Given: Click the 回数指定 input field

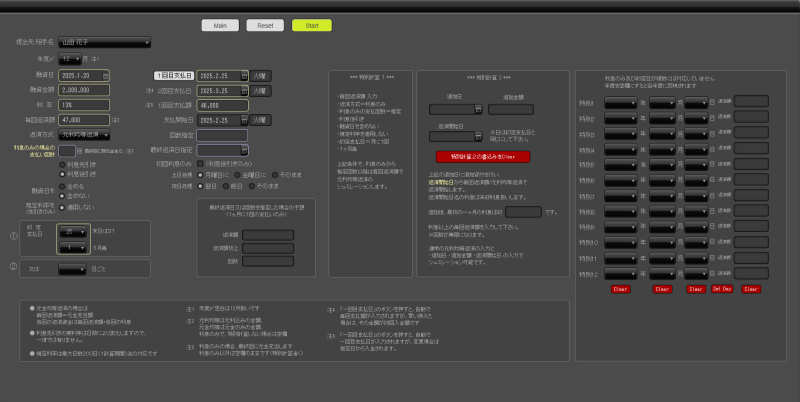Looking at the screenshot, I should [222, 135].
